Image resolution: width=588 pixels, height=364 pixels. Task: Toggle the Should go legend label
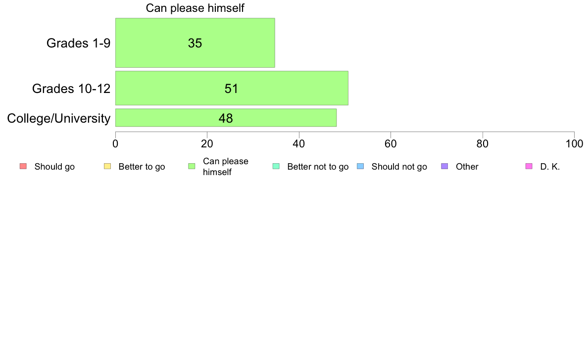(x=54, y=167)
